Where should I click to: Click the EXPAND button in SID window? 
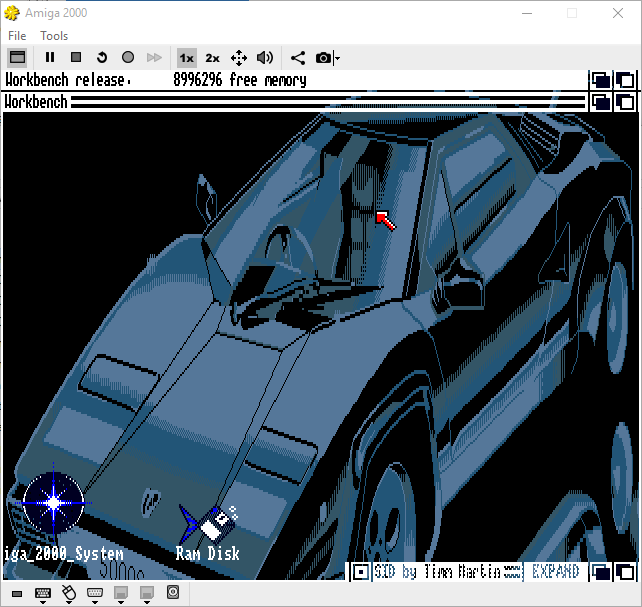555,572
